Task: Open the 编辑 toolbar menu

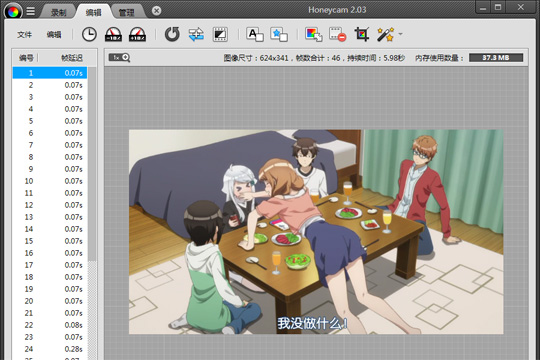Action: [54, 34]
